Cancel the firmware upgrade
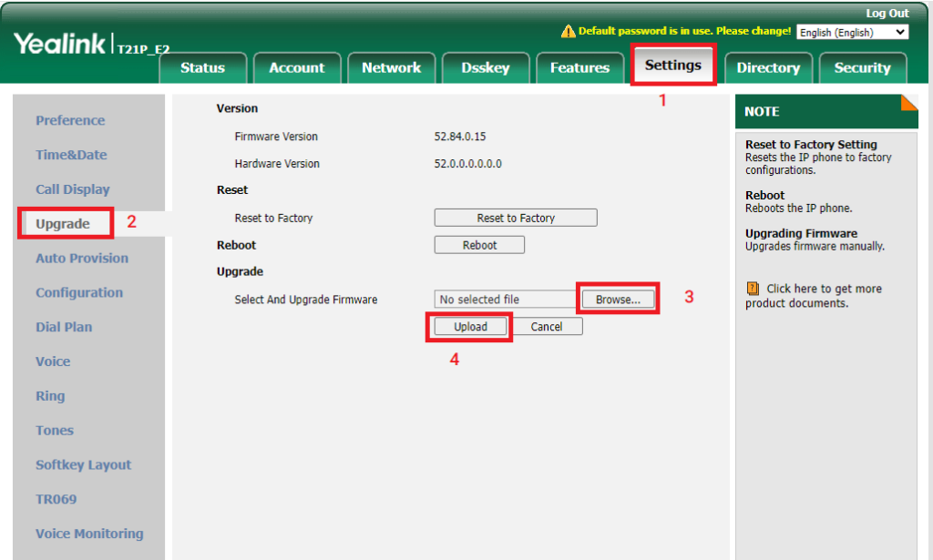 click(547, 327)
